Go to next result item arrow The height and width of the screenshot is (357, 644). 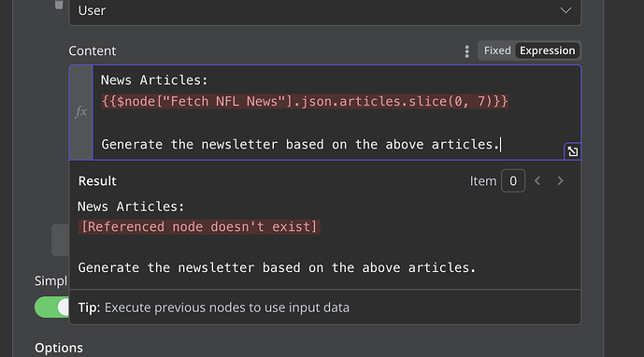tap(560, 180)
